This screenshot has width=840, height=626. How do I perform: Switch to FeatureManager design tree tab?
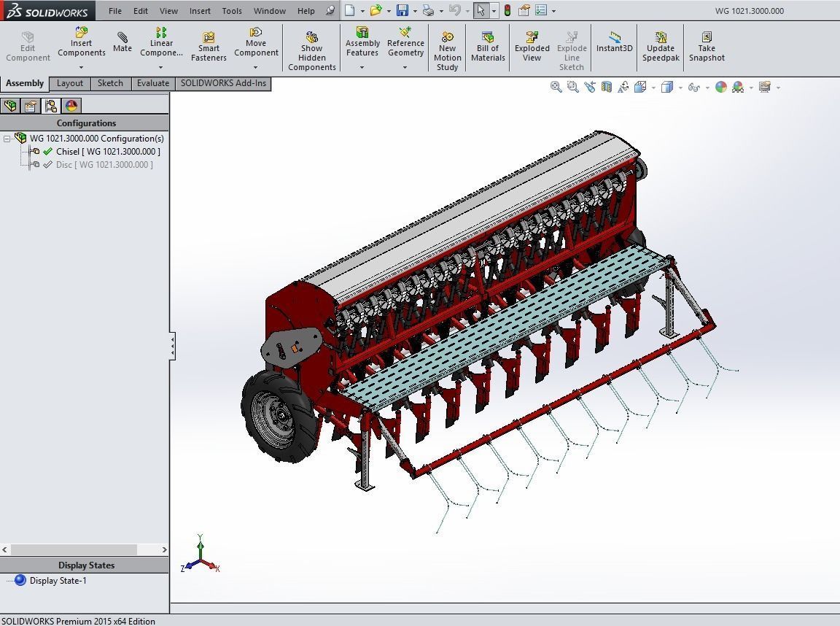pos(10,106)
